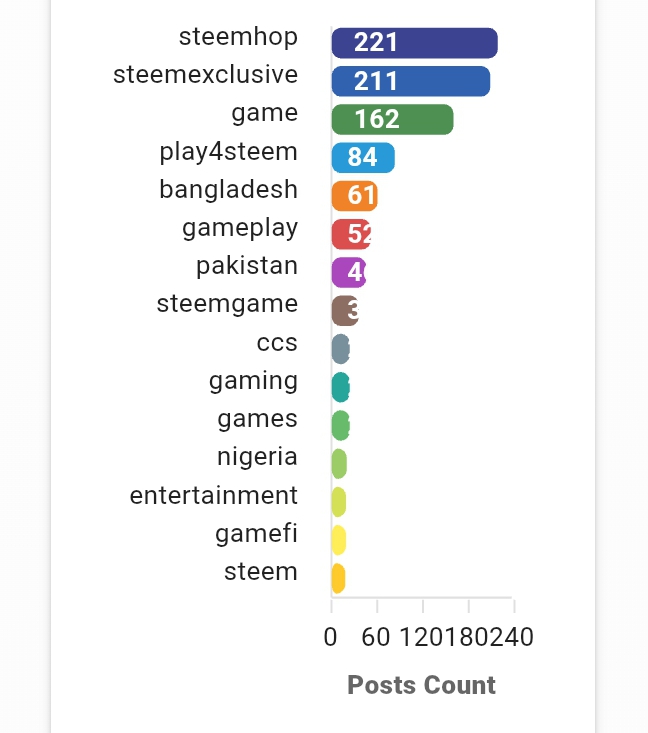
Task: Click the red gameplay bar
Action: (x=351, y=234)
